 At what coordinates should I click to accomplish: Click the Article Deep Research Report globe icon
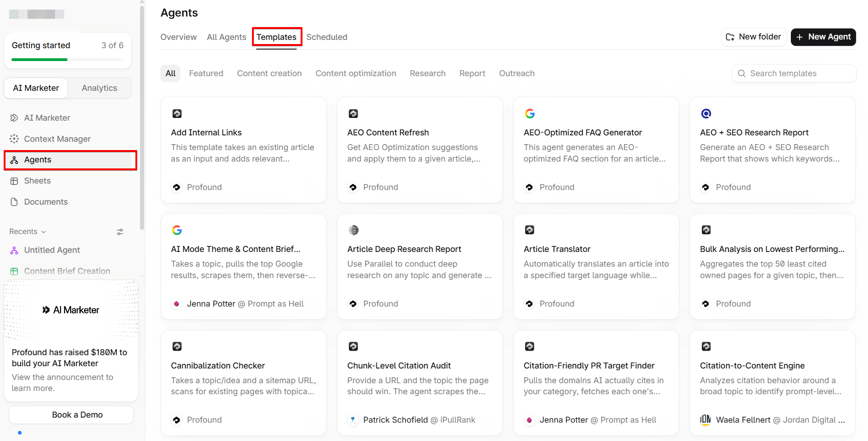tap(353, 230)
